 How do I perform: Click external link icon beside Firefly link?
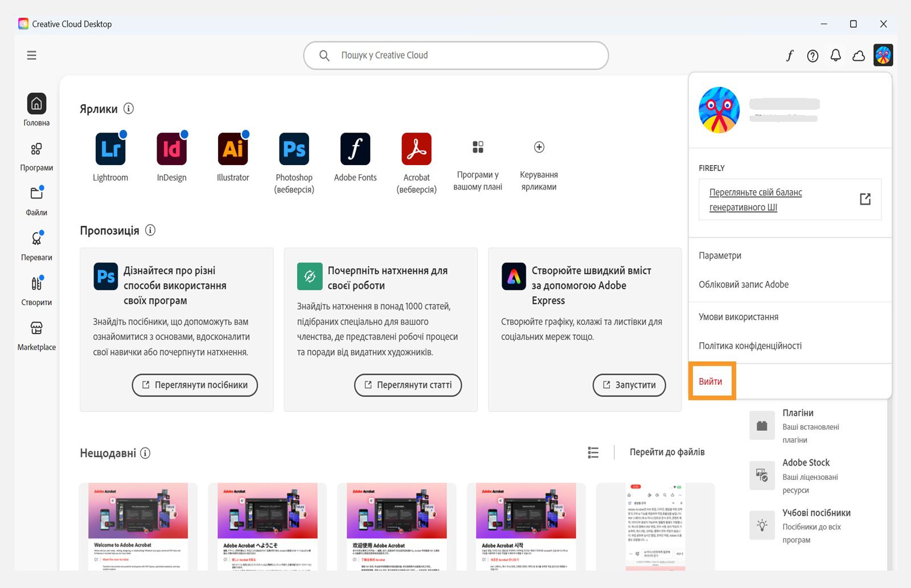click(865, 199)
